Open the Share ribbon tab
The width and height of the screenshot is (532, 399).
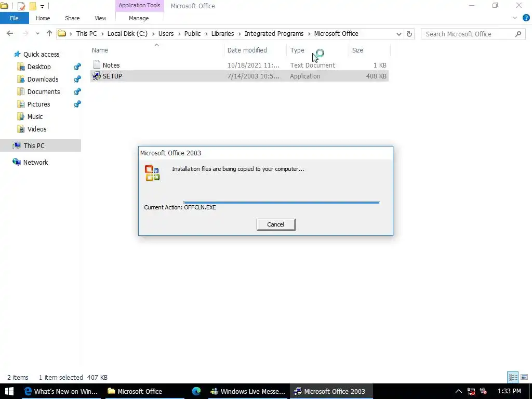pos(72,18)
